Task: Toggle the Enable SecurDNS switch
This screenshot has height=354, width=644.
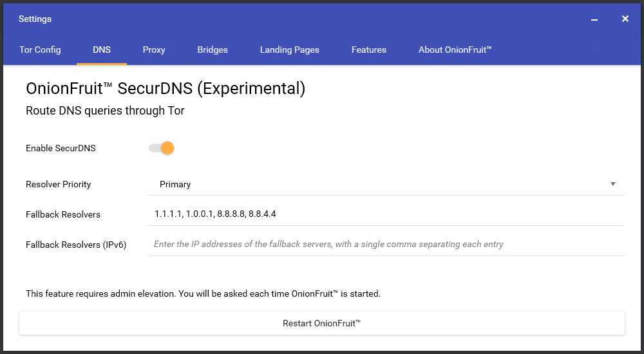Action: click(162, 148)
